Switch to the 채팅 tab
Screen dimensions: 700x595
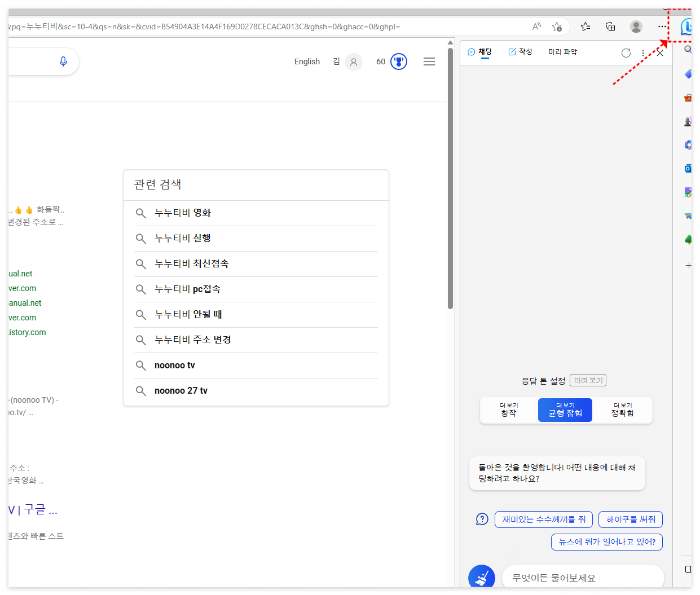coord(479,52)
